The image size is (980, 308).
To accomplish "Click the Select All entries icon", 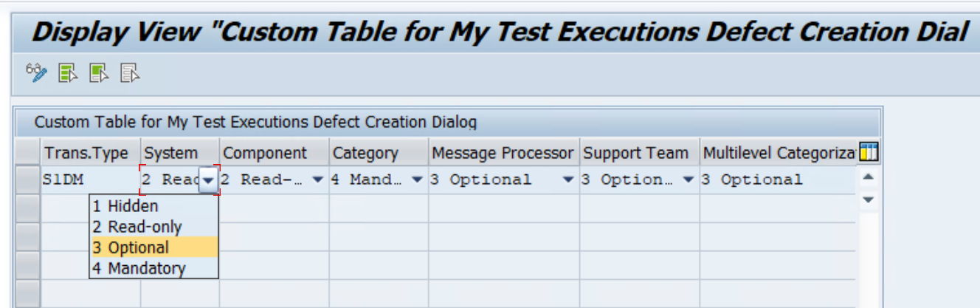I will click(68, 72).
